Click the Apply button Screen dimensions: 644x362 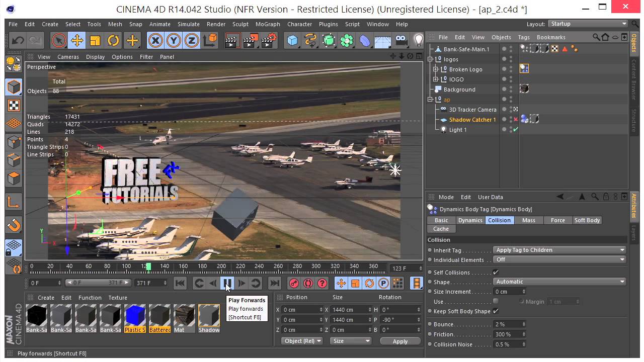(400, 341)
